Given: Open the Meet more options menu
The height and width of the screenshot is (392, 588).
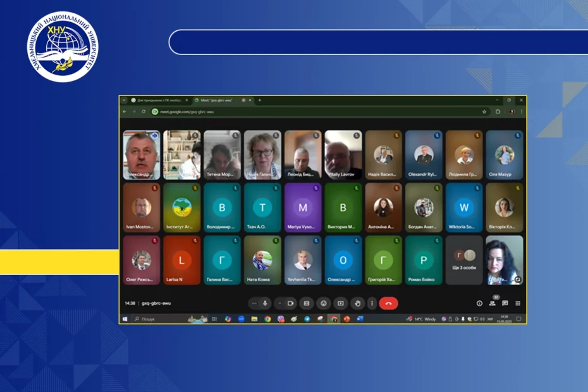Looking at the screenshot, I should tap(372, 303).
